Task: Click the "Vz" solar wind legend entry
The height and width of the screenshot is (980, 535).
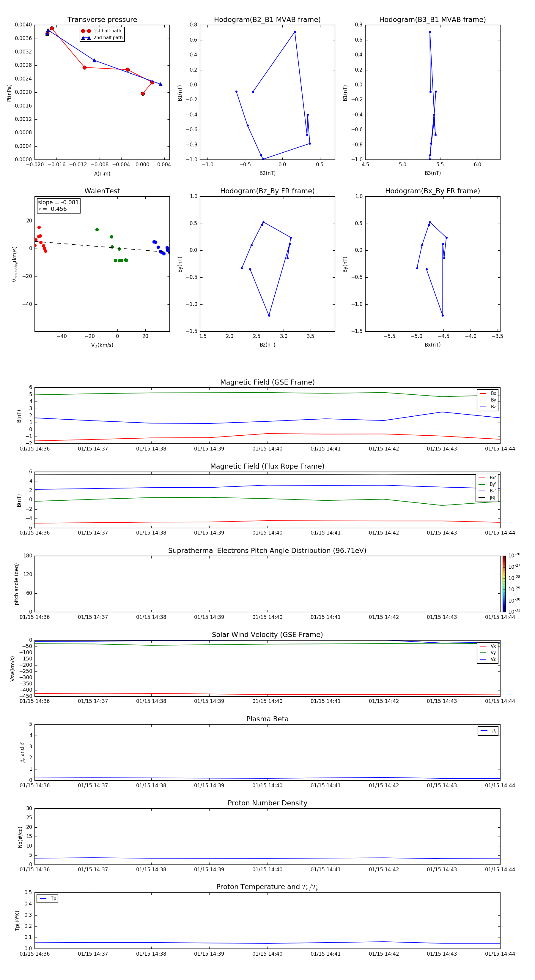Action: click(488, 659)
